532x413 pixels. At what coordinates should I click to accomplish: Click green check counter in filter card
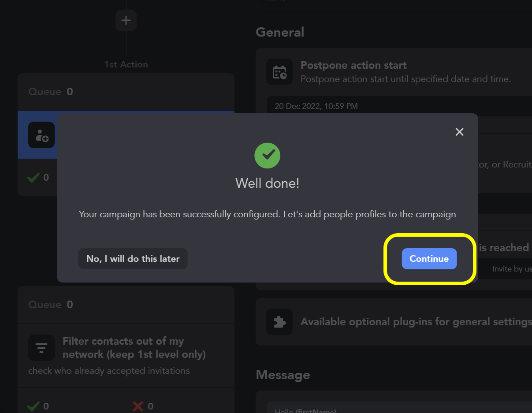coord(34,406)
